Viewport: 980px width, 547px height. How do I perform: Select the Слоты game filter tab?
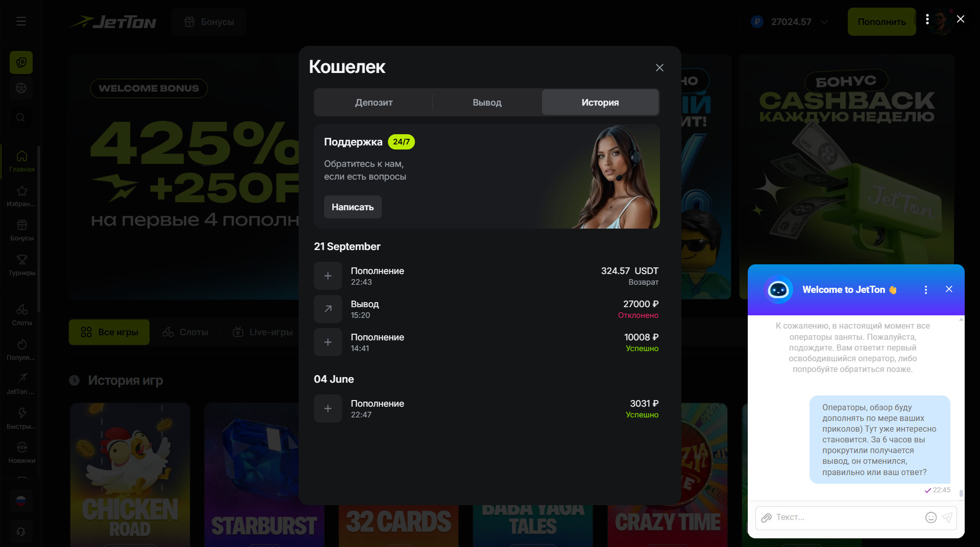click(185, 332)
